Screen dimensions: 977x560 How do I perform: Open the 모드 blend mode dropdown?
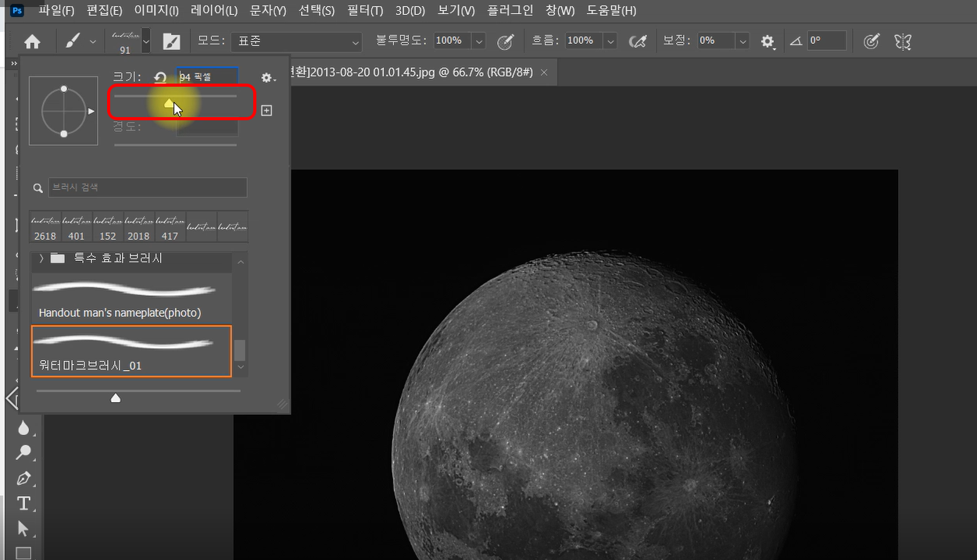[299, 41]
